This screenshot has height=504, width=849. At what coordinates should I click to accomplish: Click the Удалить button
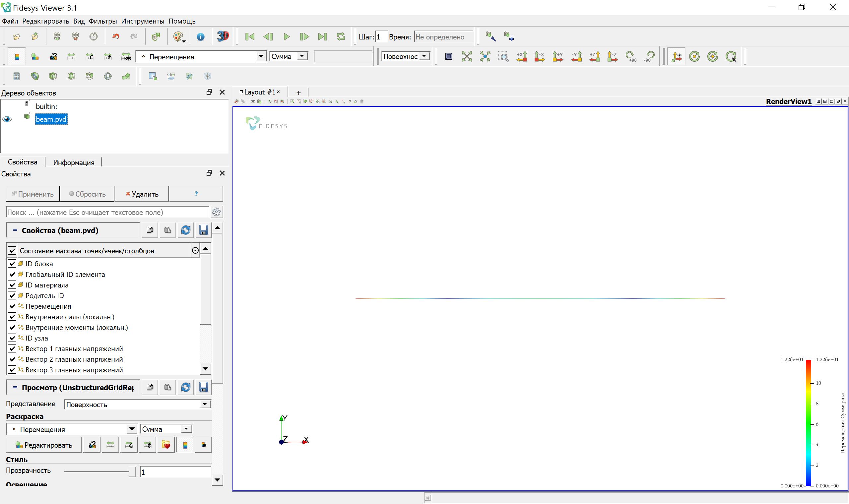coord(142,194)
